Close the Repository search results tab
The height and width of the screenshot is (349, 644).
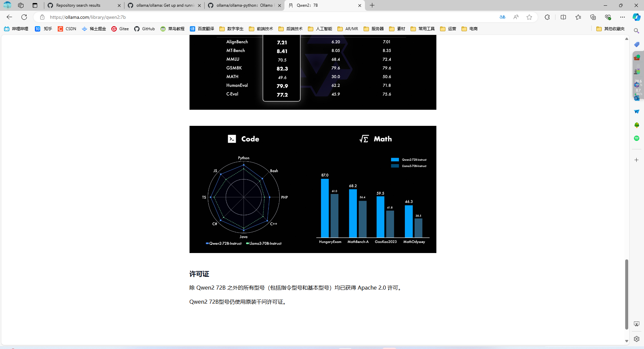tap(119, 5)
